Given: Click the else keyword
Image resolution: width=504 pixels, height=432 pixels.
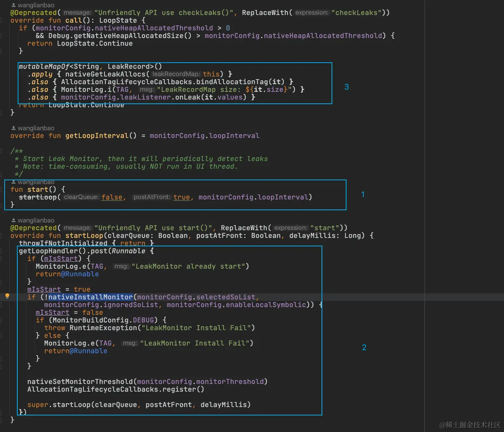Looking at the screenshot, I should 53,336.
